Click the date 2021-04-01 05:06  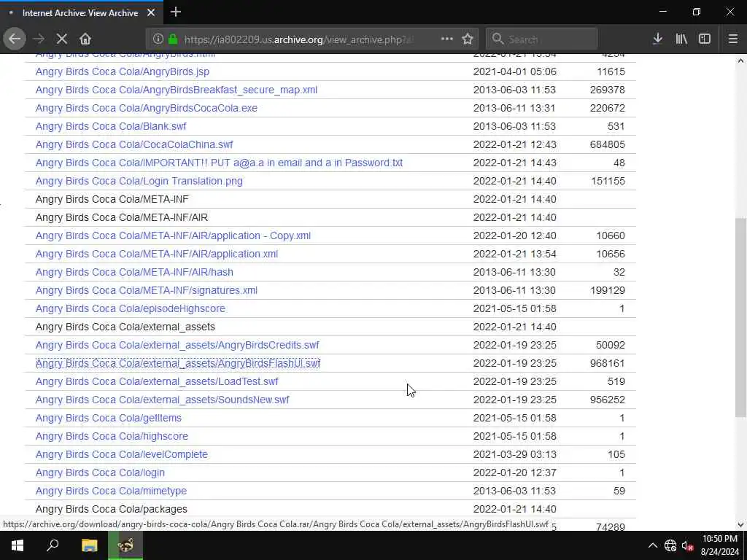coord(514,71)
